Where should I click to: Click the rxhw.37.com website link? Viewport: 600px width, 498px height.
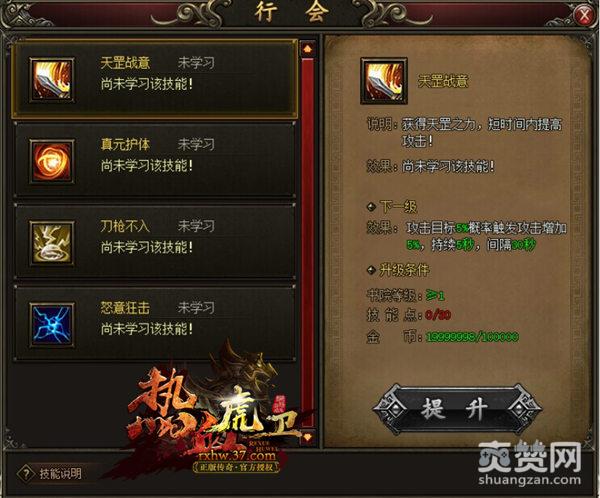[x=237, y=456]
